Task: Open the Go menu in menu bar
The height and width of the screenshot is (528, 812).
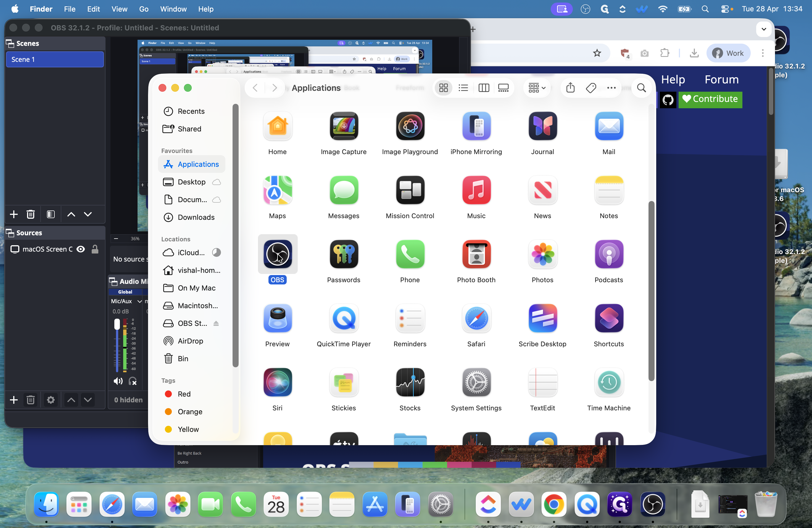Action: click(144, 9)
